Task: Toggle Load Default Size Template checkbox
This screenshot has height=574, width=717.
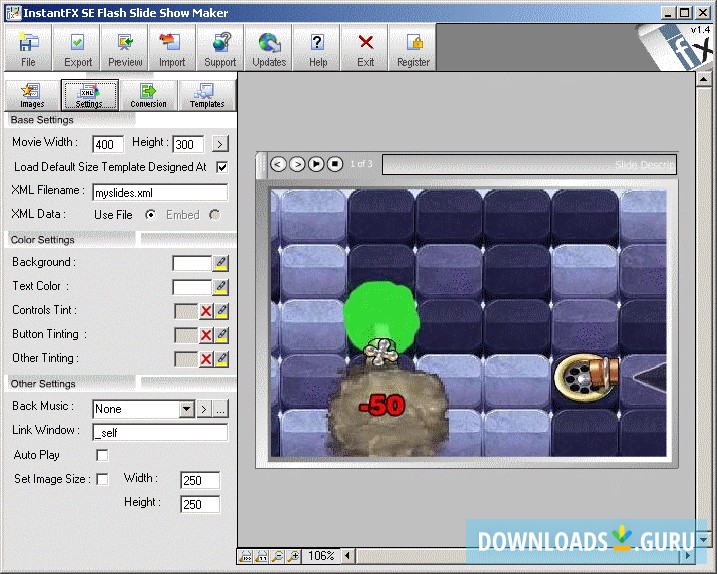Action: pos(222,167)
